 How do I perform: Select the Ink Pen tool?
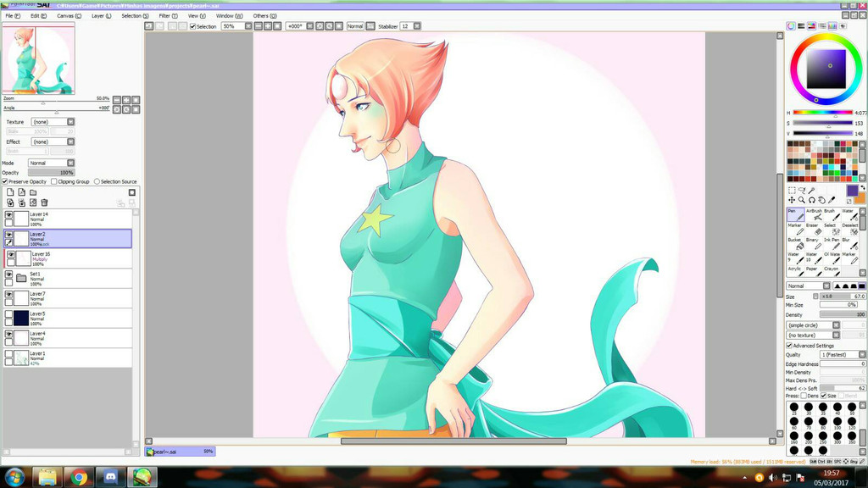(x=832, y=243)
